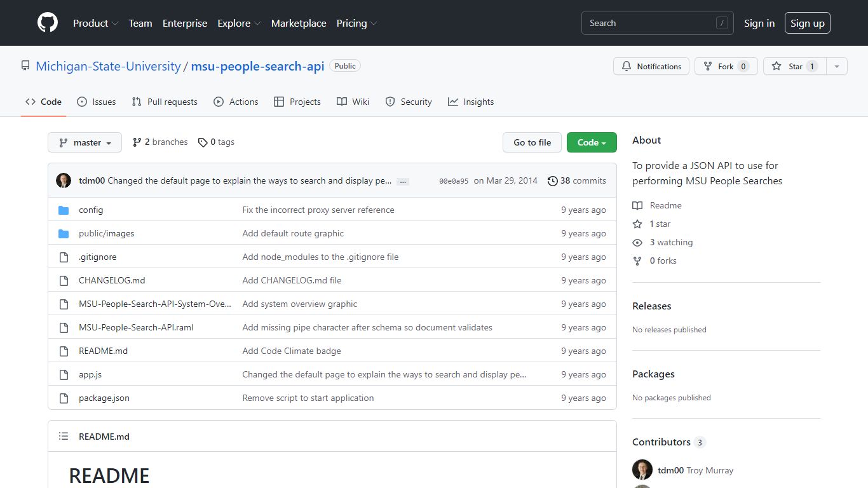Click the .gitignore file icon

click(x=64, y=257)
